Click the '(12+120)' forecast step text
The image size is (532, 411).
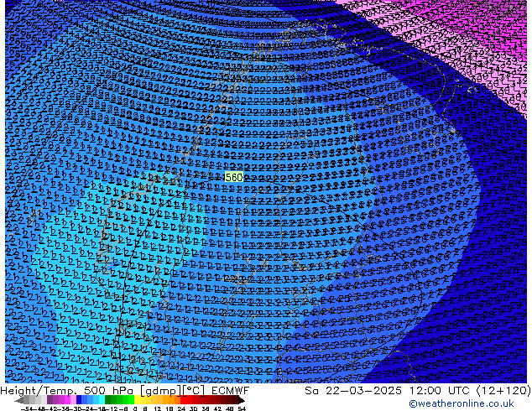pyautogui.click(x=503, y=391)
